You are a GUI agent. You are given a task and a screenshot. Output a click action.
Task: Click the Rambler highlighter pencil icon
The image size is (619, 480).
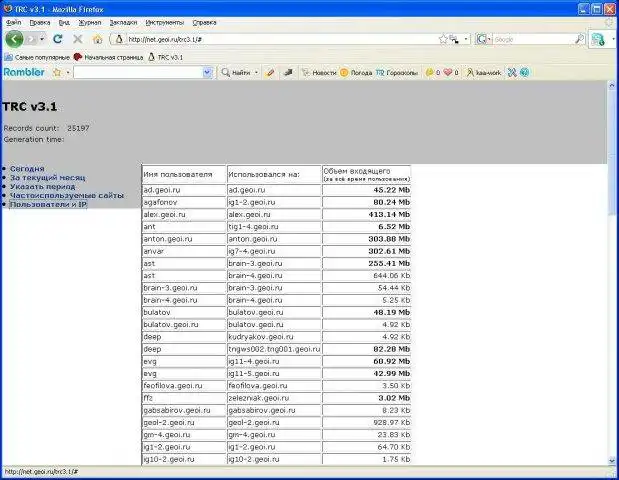click(x=270, y=72)
